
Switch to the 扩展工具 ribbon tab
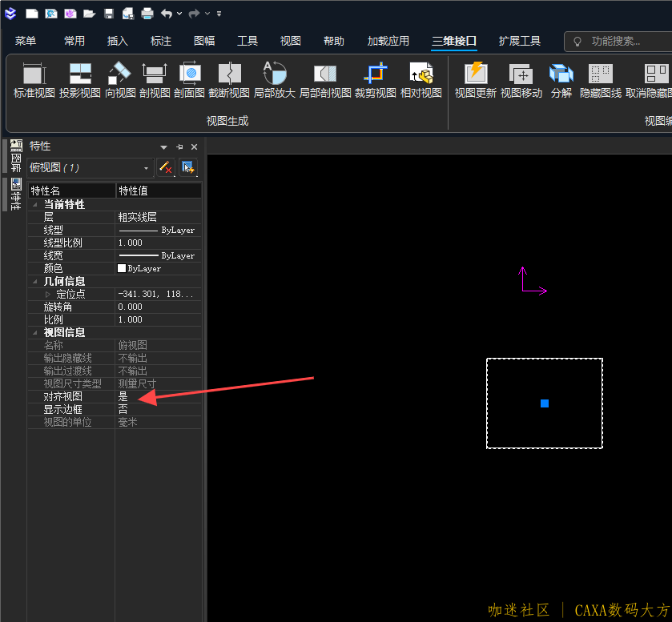click(519, 41)
